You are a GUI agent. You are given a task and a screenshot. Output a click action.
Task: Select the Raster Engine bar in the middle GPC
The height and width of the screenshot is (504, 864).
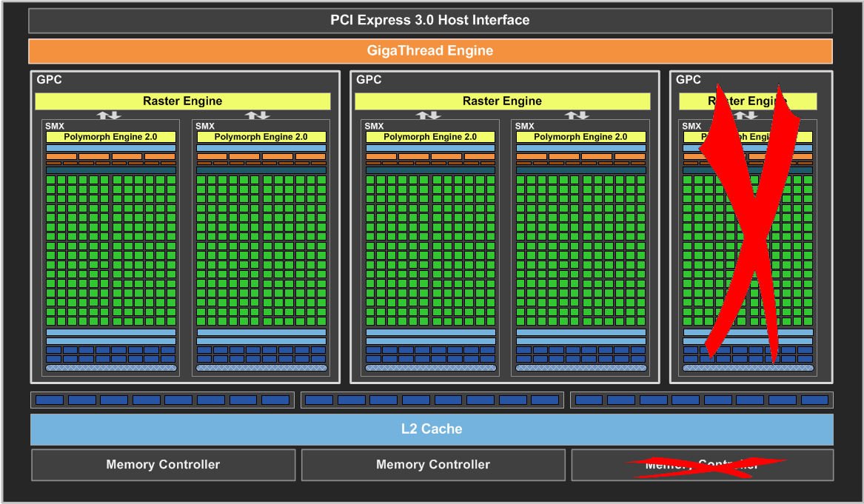tap(502, 101)
